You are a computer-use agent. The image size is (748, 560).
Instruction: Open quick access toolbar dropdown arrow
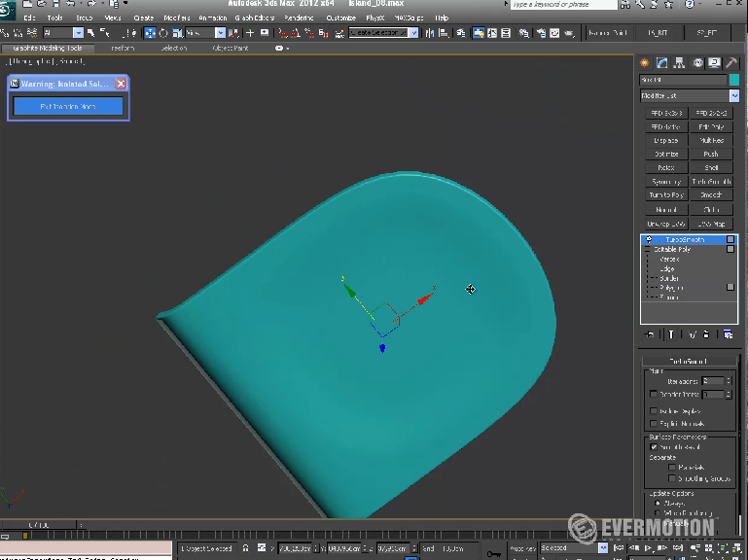point(125,4)
